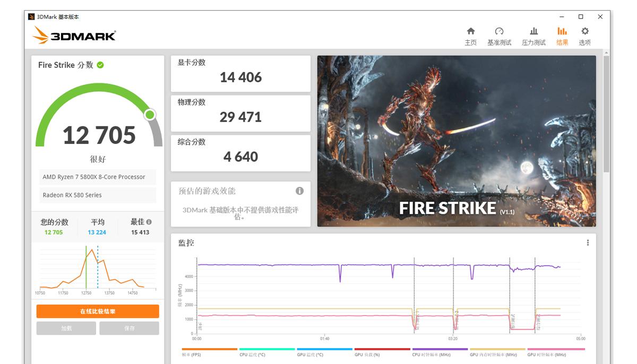Screen dimensions: 637x364
Task: Open the Stress Test (压力测试) icon
Action: 533,32
